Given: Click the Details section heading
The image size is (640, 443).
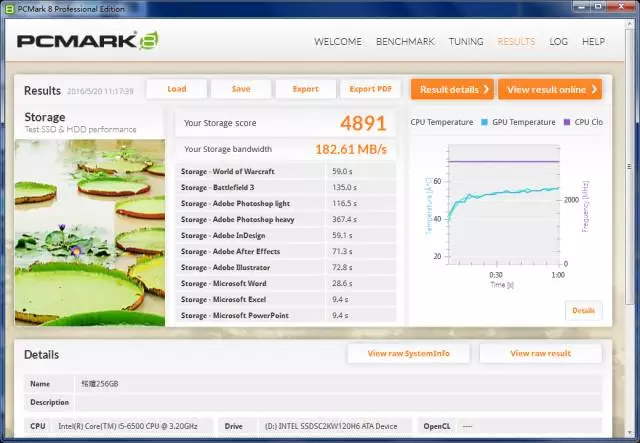Looking at the screenshot, I should click(x=41, y=355).
